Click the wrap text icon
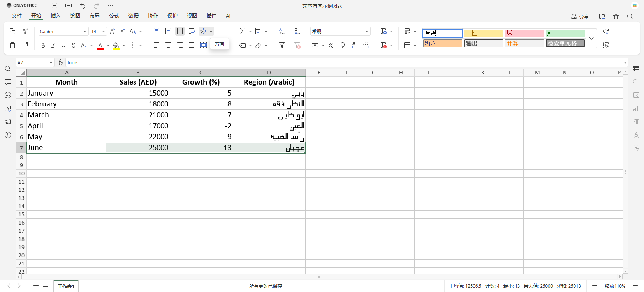The width and height of the screenshot is (644, 292). point(192,31)
